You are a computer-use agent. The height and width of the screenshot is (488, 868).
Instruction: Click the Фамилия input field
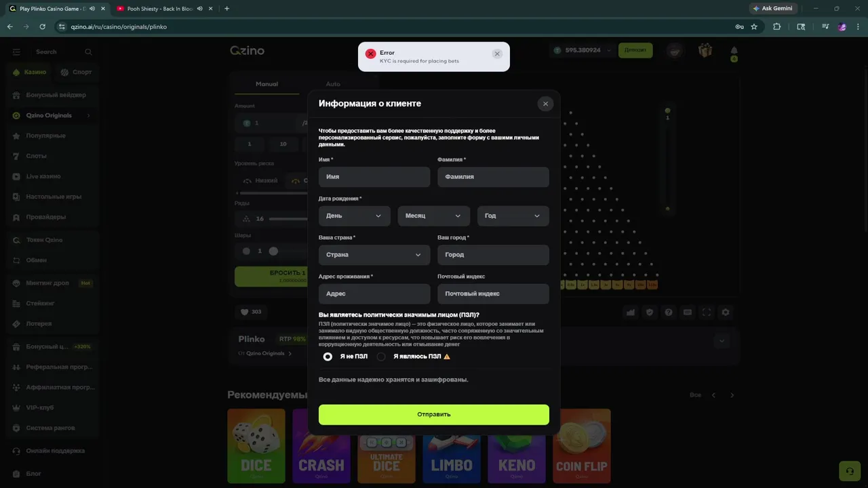click(493, 177)
